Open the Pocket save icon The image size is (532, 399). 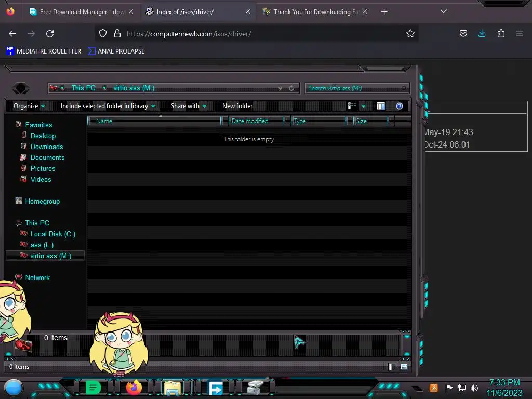463,33
